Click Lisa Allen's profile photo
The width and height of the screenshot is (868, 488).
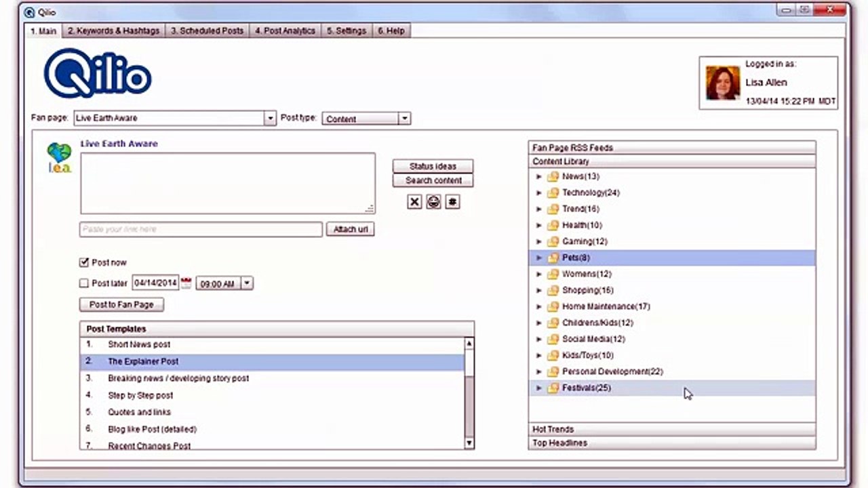[x=722, y=83]
